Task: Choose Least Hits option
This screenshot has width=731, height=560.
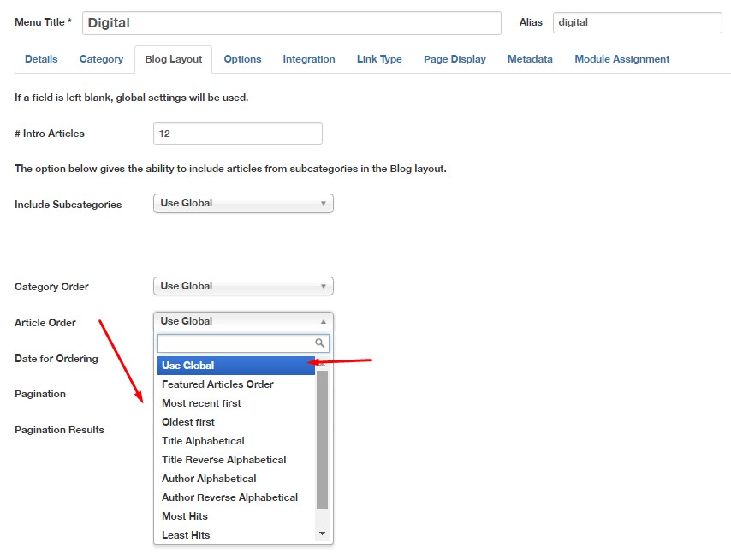Action: (x=236, y=535)
